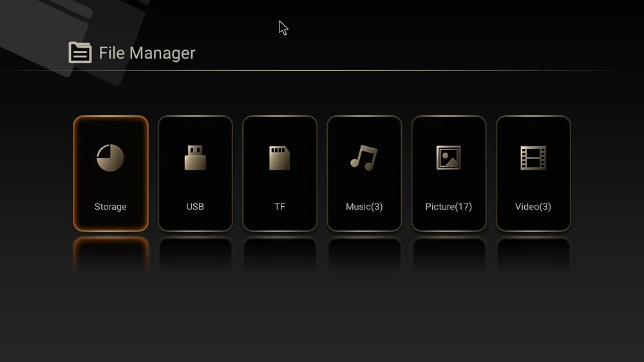This screenshot has width=644, height=362.
Task: Select the USB flash drive icon
Action: (x=195, y=158)
